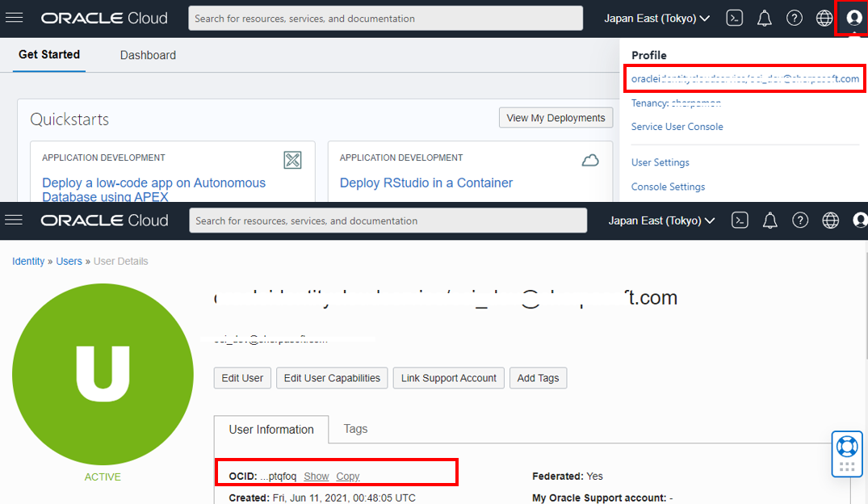
Task: Open the hamburger navigation menu in top console
Action: (x=14, y=18)
